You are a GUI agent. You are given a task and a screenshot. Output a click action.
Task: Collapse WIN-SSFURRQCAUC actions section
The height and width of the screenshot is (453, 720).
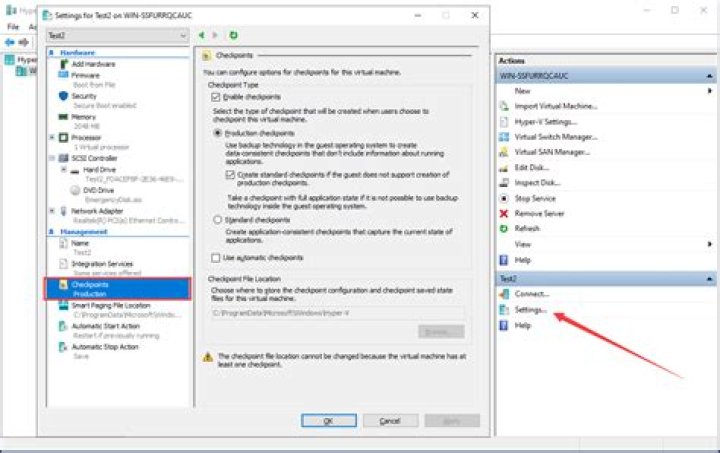(x=709, y=76)
